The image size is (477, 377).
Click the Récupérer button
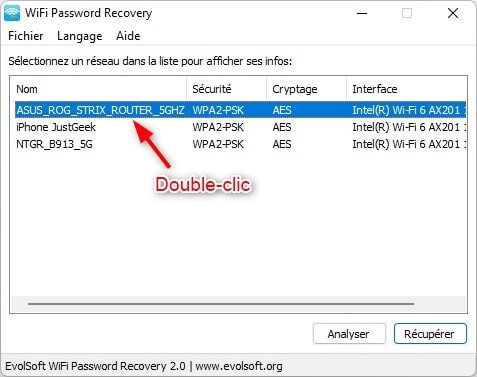click(430, 334)
